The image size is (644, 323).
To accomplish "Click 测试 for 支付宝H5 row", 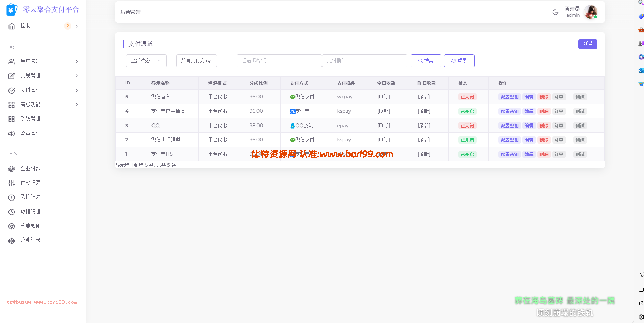I will click(x=580, y=154).
